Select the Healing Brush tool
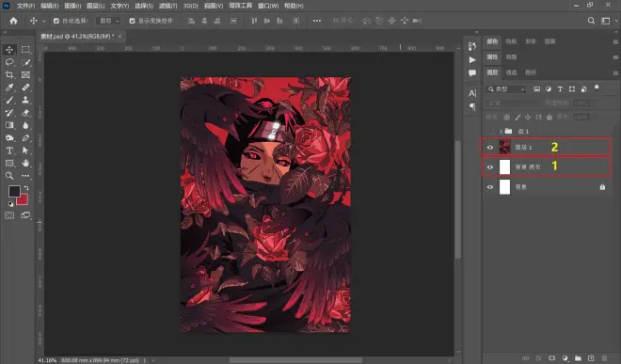Viewport: 621px width, 364px height. click(25, 87)
